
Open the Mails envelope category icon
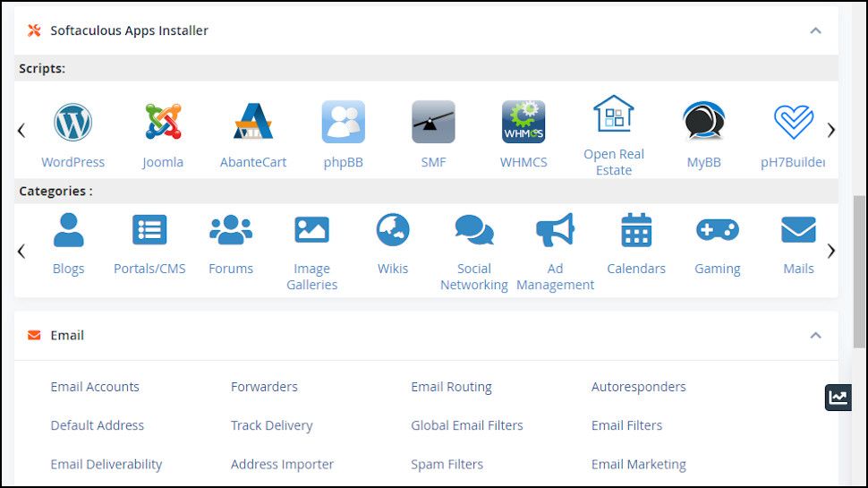[798, 230]
